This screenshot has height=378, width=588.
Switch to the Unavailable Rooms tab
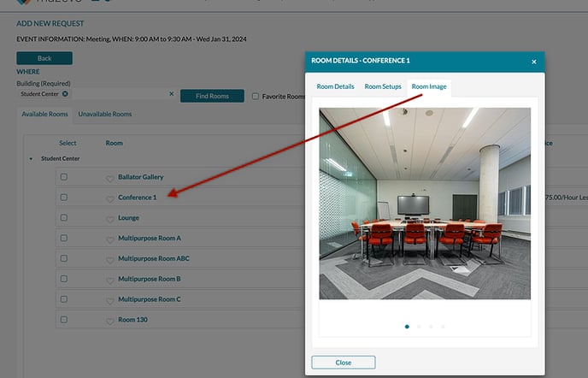click(105, 114)
